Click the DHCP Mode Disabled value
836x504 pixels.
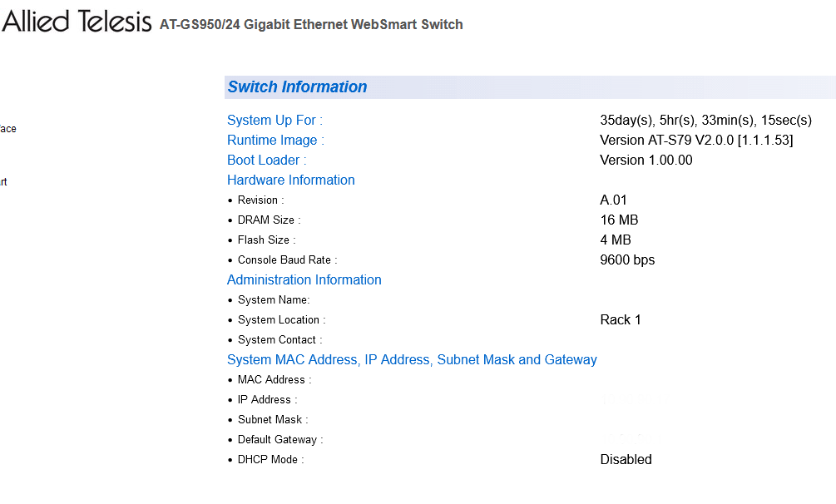(x=626, y=460)
